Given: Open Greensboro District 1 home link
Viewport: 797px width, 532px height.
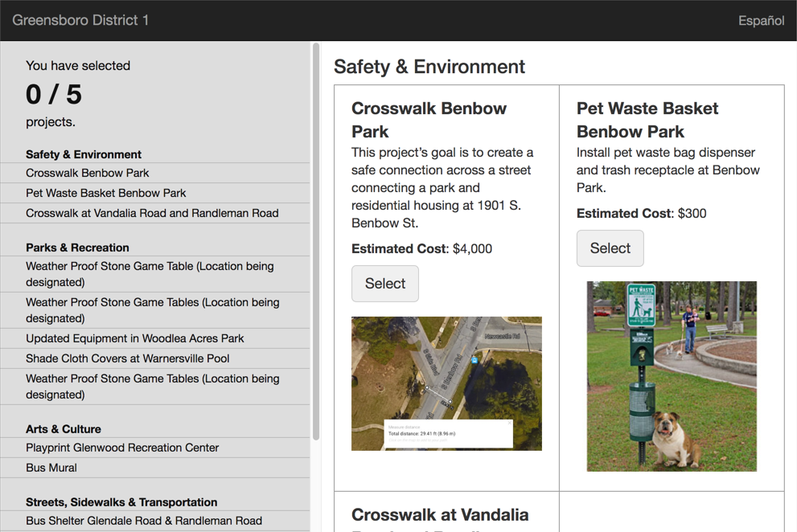Looking at the screenshot, I should (80, 21).
